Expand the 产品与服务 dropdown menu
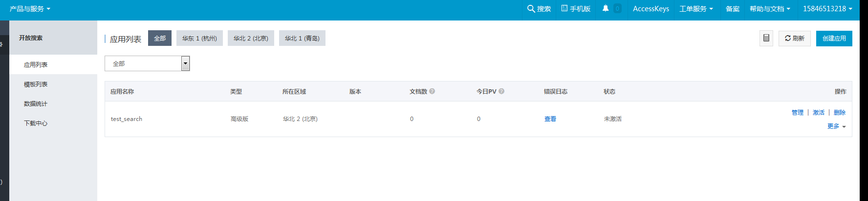The image size is (868, 201). coord(30,9)
